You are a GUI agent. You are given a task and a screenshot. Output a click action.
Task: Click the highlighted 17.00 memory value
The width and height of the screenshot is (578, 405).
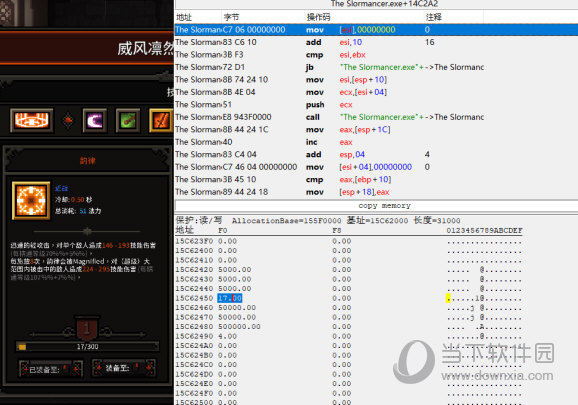pyautogui.click(x=230, y=298)
